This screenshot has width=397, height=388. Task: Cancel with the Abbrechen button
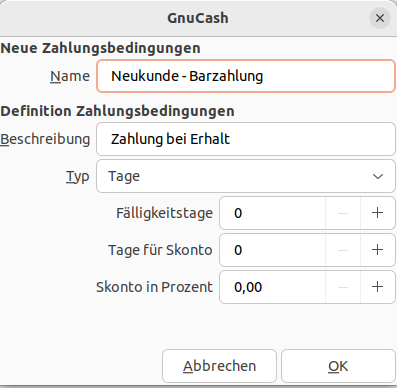tap(219, 366)
